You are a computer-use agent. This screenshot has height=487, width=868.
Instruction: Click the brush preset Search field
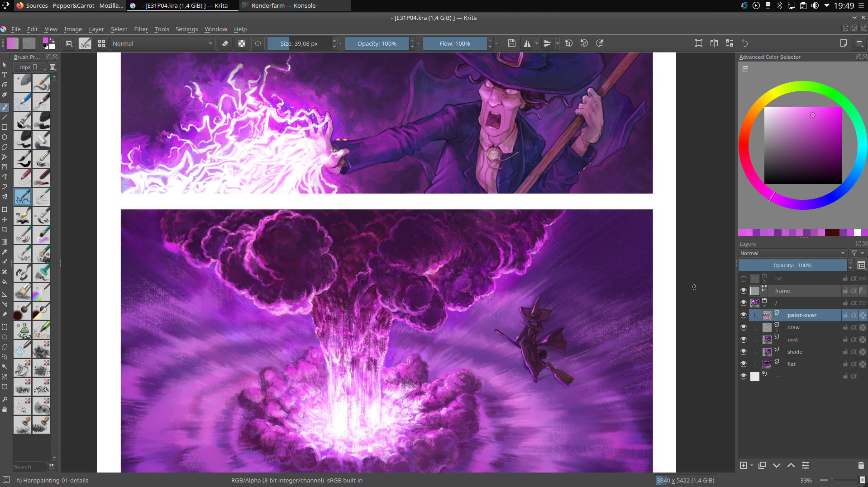coord(29,467)
